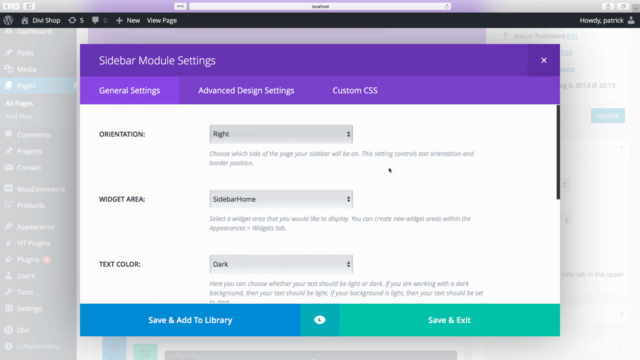The height and width of the screenshot is (360, 640).
Task: Switch to General Settings tab
Action: click(x=129, y=90)
